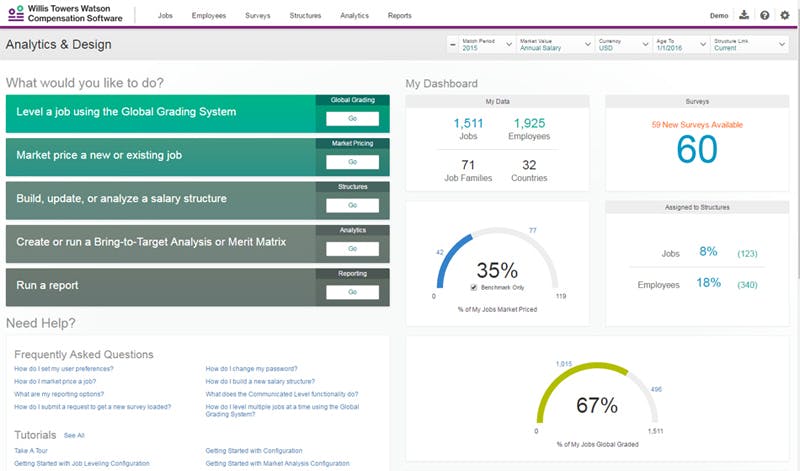Click the 1,511 Jobs figure
Viewport: 800px width, 471px height.
click(468, 123)
